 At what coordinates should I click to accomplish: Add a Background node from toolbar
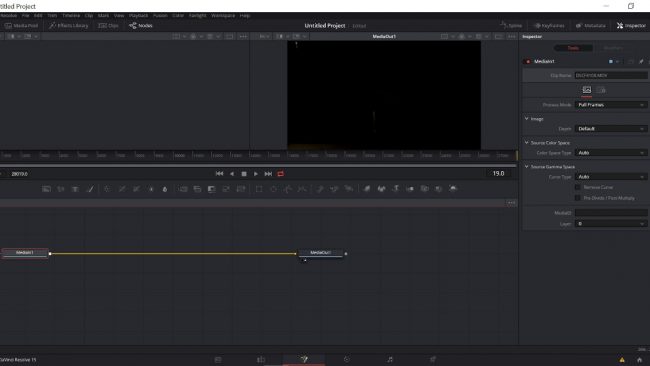tap(46, 189)
